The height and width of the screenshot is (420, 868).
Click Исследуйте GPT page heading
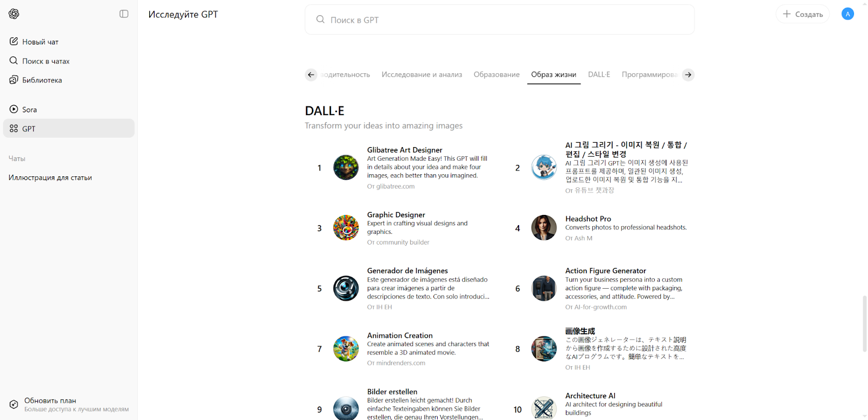tap(183, 15)
